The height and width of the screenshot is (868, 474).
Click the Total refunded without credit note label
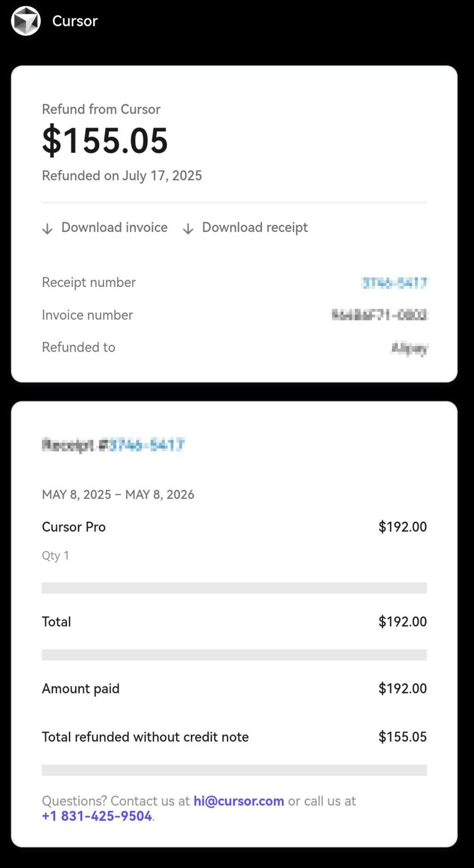point(145,737)
